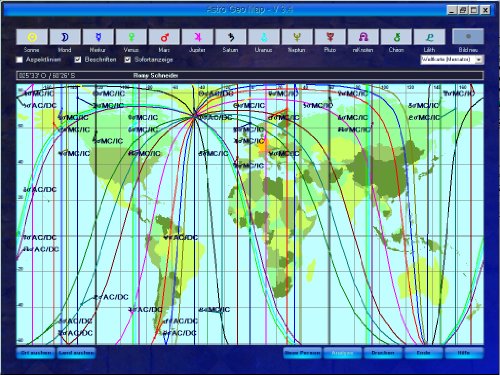Click the Neue Person button
The image size is (500, 375).
(303, 353)
